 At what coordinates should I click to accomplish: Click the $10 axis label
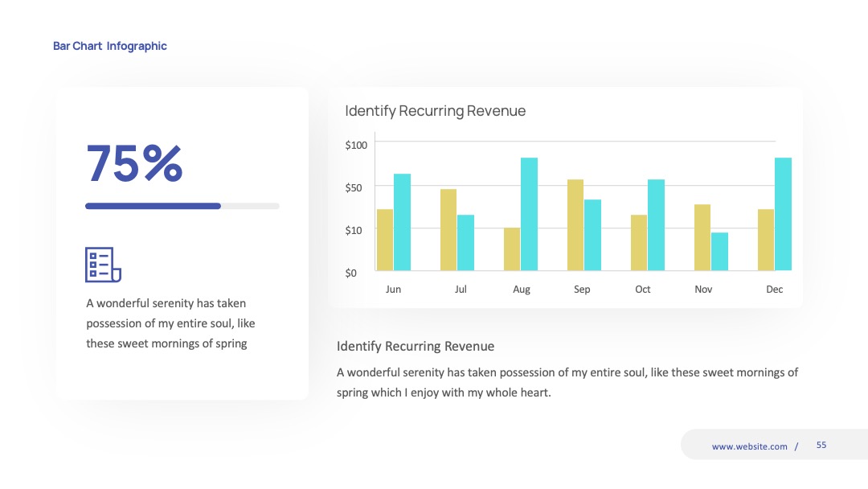[354, 230]
